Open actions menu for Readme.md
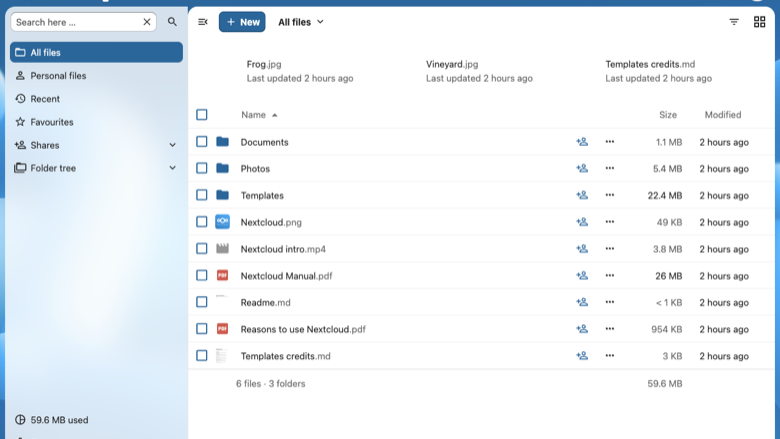Screen dimensions: 780x439 [609, 302]
